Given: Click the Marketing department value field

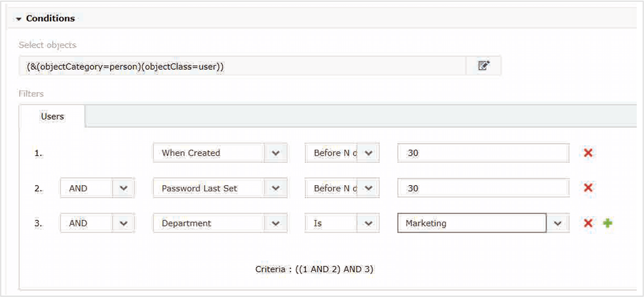Looking at the screenshot, I should pos(472,223).
